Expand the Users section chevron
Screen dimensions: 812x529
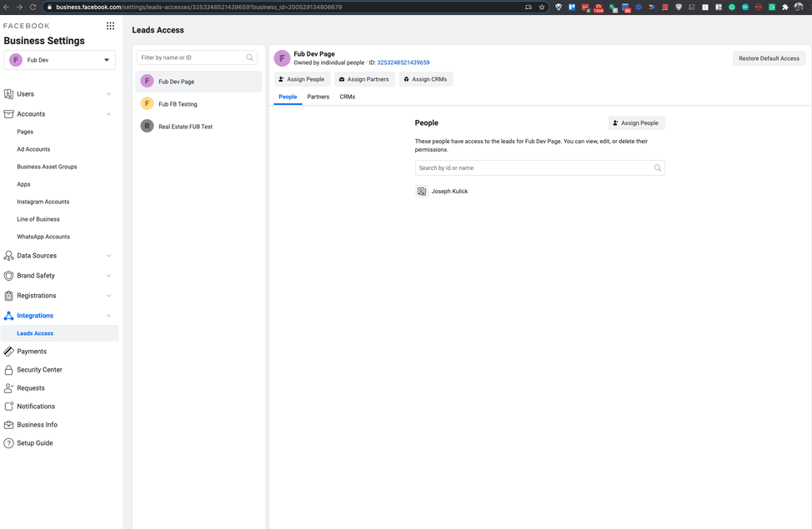(x=108, y=94)
